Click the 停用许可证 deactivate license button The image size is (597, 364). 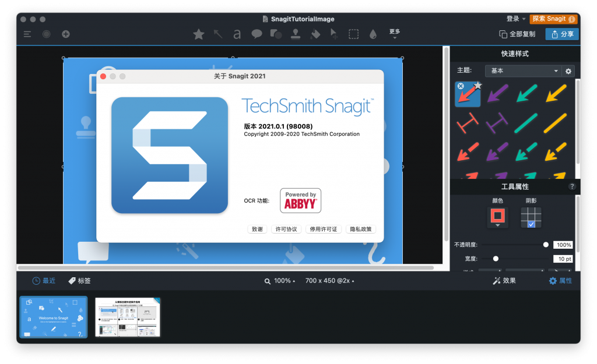tap(323, 229)
